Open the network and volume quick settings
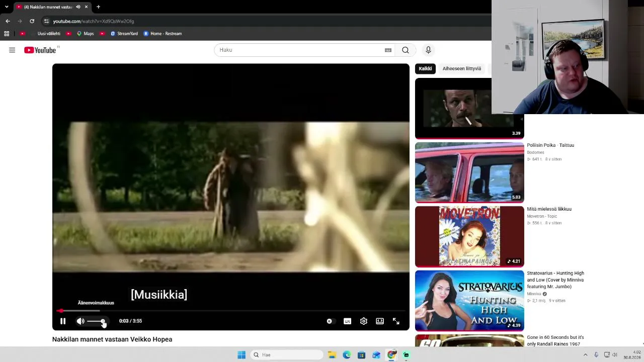644x362 pixels. pos(610,355)
